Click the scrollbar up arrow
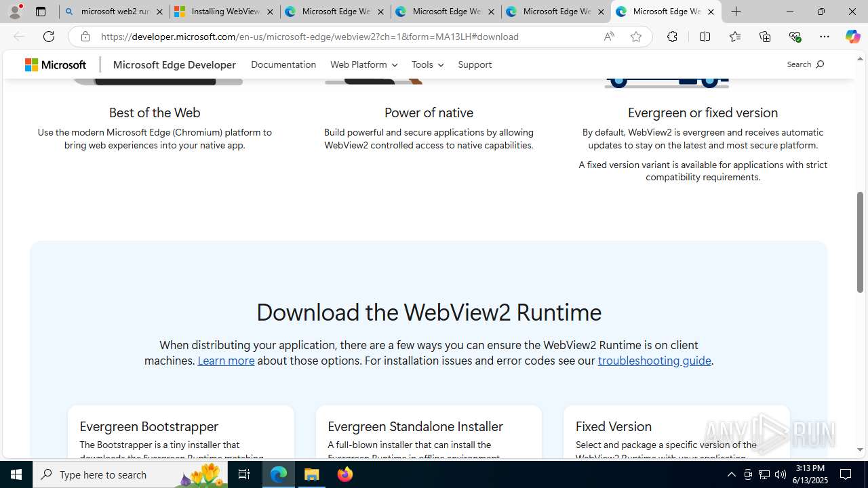 [x=860, y=59]
